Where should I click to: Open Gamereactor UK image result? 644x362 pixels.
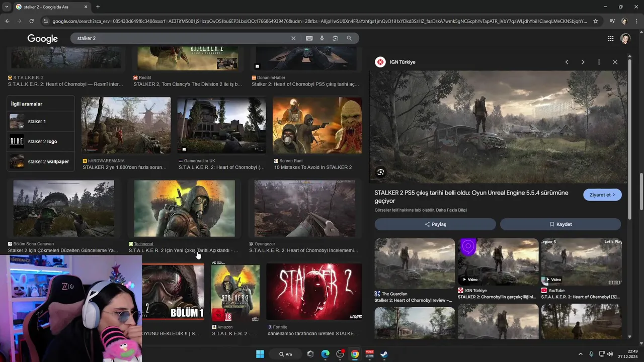[x=221, y=125]
